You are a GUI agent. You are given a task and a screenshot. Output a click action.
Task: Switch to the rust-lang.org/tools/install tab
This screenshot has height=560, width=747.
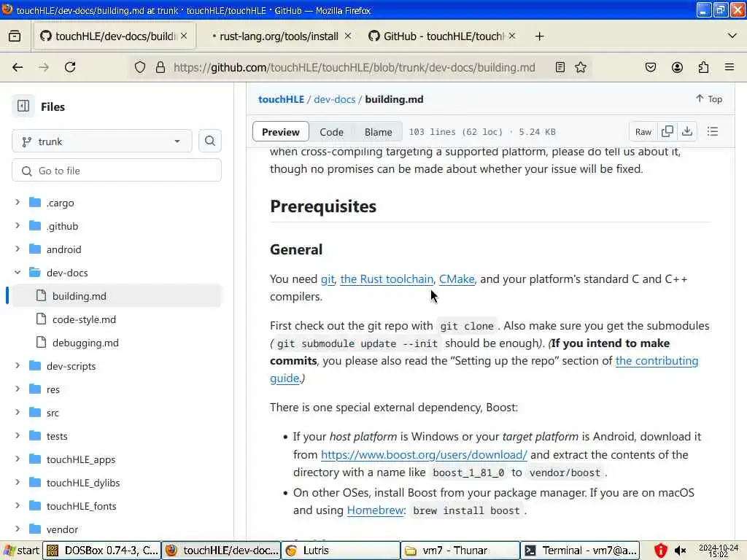pos(278,36)
